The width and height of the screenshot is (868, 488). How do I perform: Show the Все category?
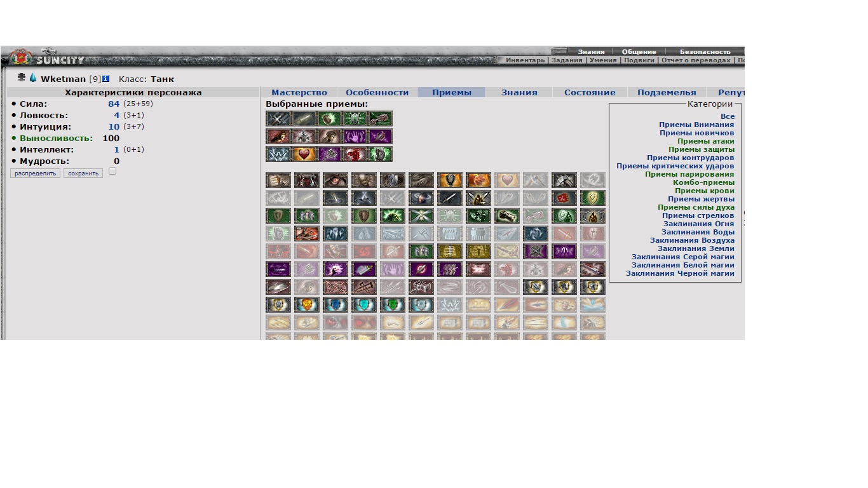tap(728, 117)
